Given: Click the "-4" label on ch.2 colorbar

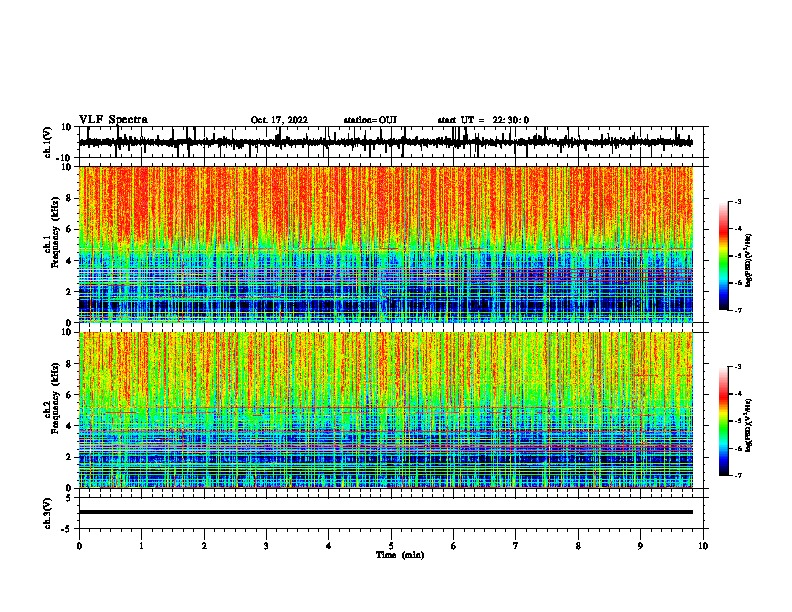Looking at the screenshot, I should 737,394.
